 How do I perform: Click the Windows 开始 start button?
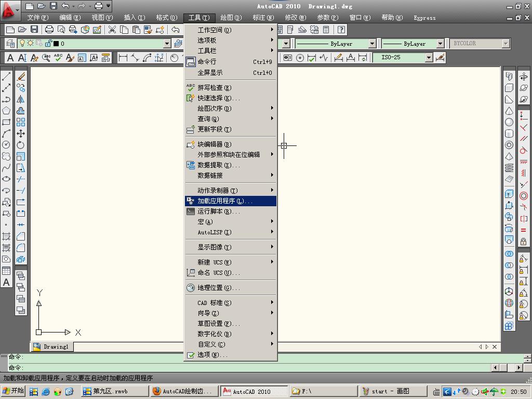pyautogui.click(x=13, y=391)
